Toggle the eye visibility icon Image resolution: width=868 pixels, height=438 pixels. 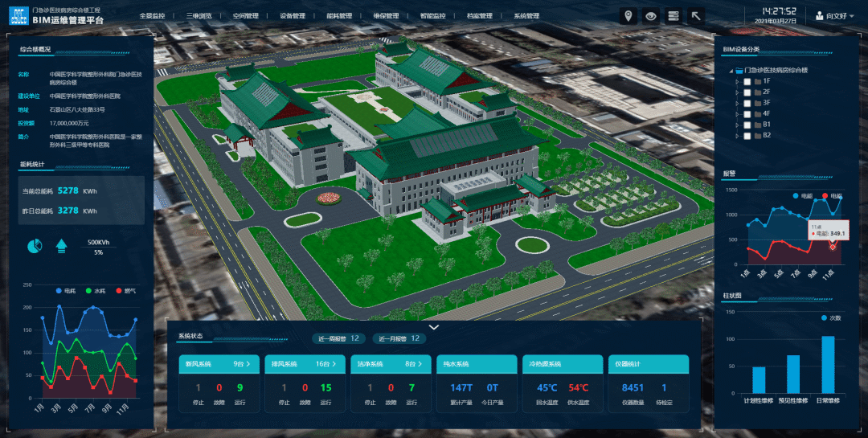point(650,16)
